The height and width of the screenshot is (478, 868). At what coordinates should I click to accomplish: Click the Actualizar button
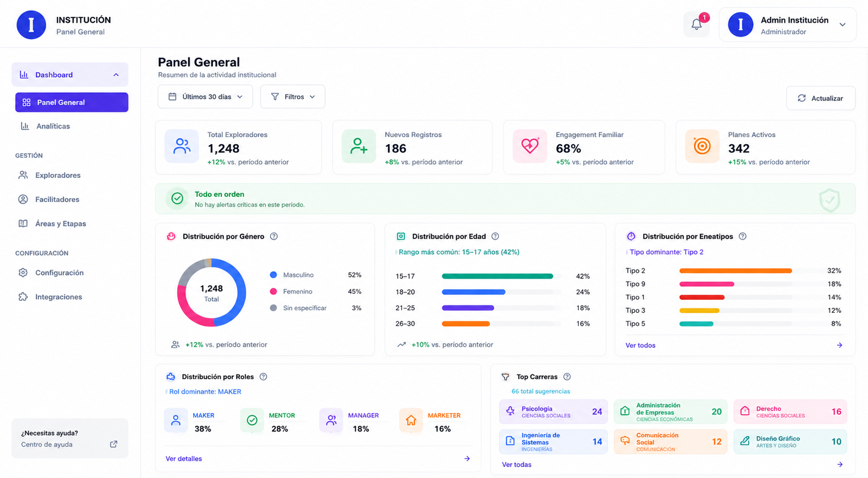click(x=821, y=98)
